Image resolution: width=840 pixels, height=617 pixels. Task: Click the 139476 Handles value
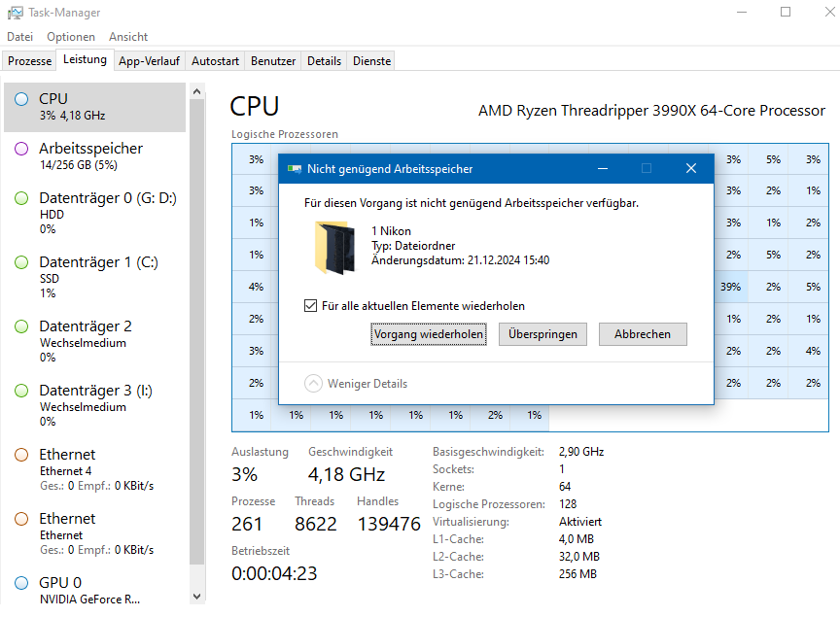389,524
